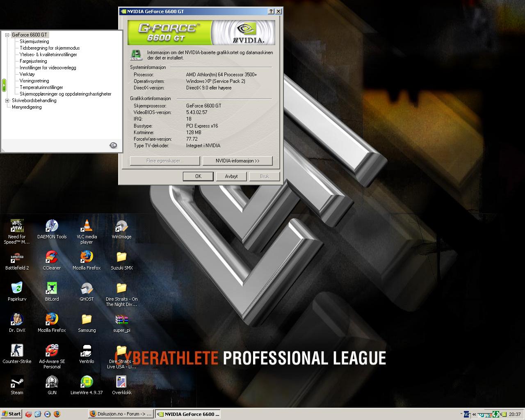The height and width of the screenshot is (420, 525).
Task: Open the Suzuki SMX folder
Action: 121,260
